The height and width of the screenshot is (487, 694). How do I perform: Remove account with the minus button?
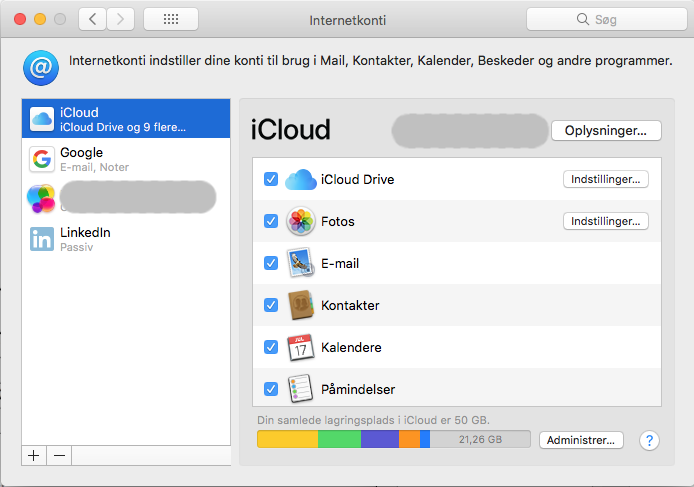59,456
